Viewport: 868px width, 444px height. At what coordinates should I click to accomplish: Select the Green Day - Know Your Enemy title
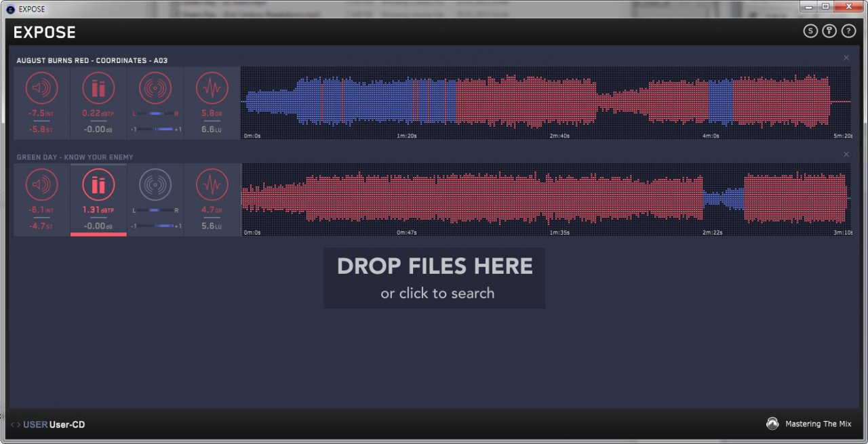click(75, 157)
